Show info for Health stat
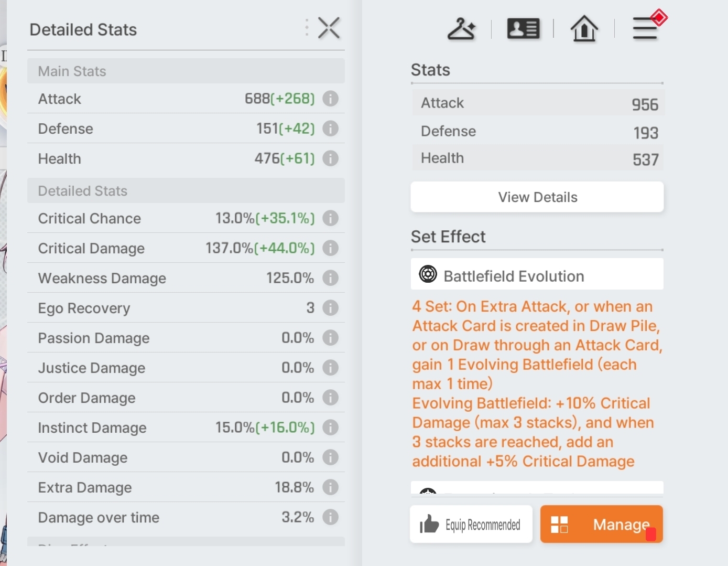Screen dimensions: 728x566 330,158
